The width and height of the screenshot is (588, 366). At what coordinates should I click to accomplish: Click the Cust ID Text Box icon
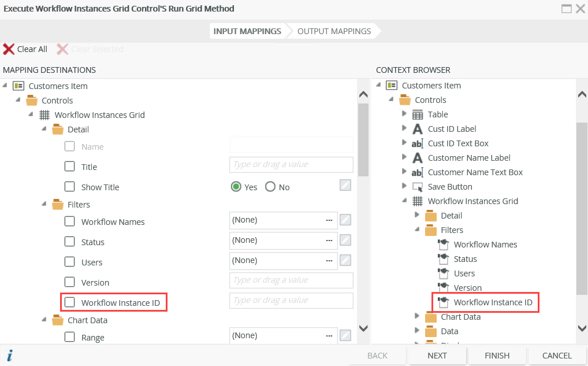tap(418, 143)
